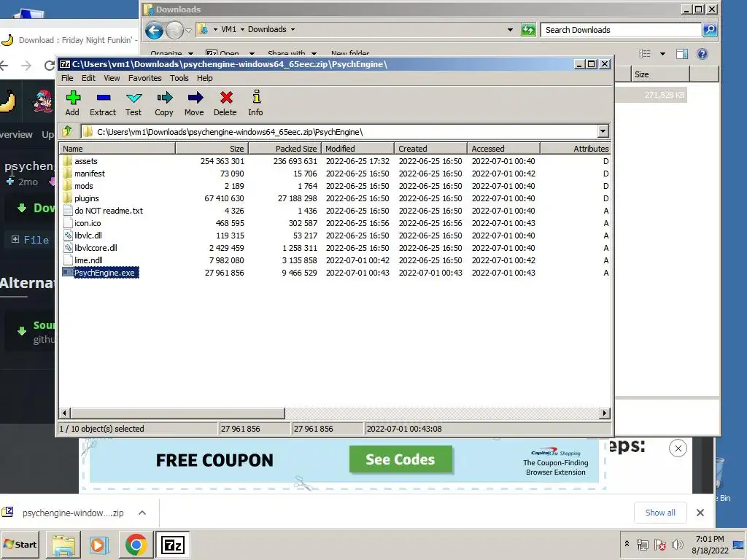Select the 'do NOT readme.txt' row
This screenshot has width=747, height=560.
click(336, 211)
